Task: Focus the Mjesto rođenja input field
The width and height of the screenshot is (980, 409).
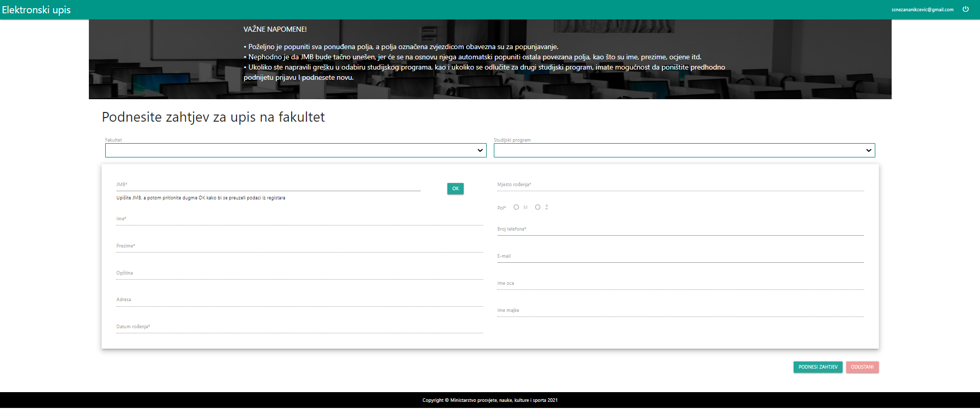Action: 681,186
